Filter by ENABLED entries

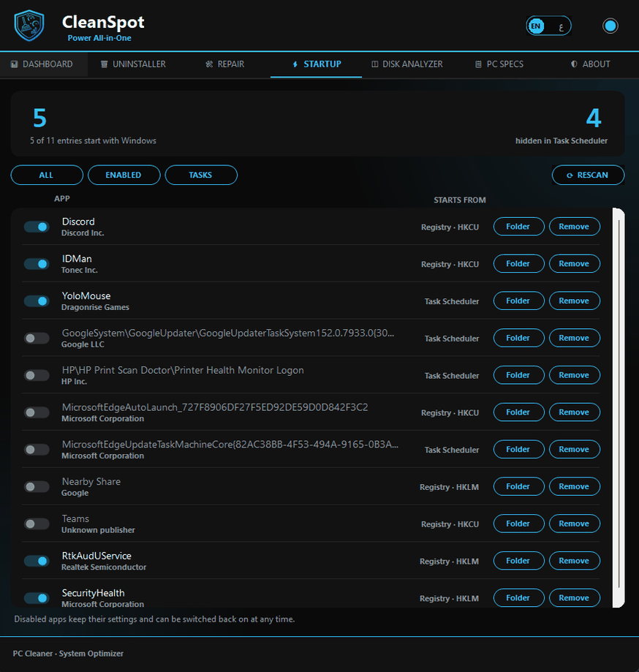coord(124,175)
